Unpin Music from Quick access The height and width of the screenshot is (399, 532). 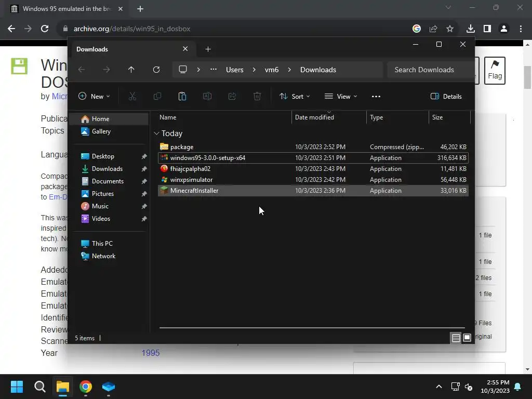144,206
